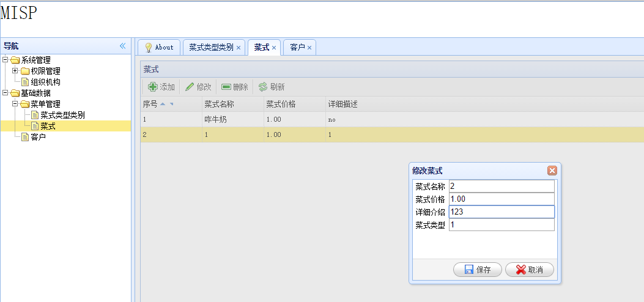Focus the 菜式名称 input field

(x=502, y=186)
